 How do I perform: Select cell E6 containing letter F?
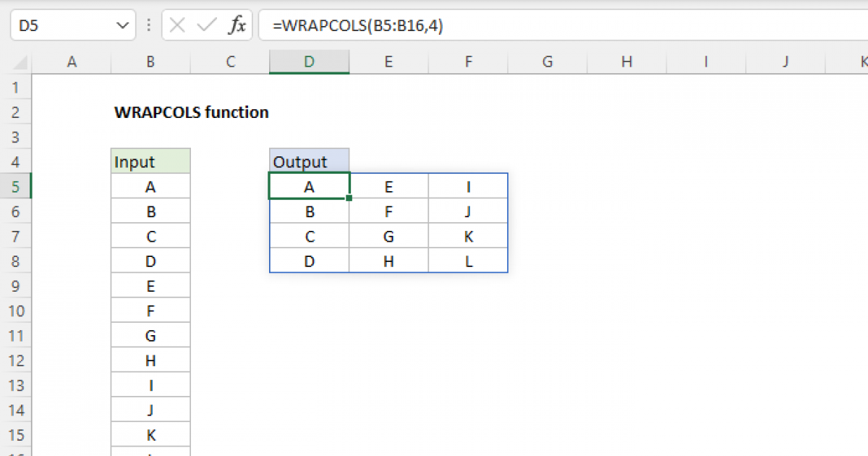(388, 211)
